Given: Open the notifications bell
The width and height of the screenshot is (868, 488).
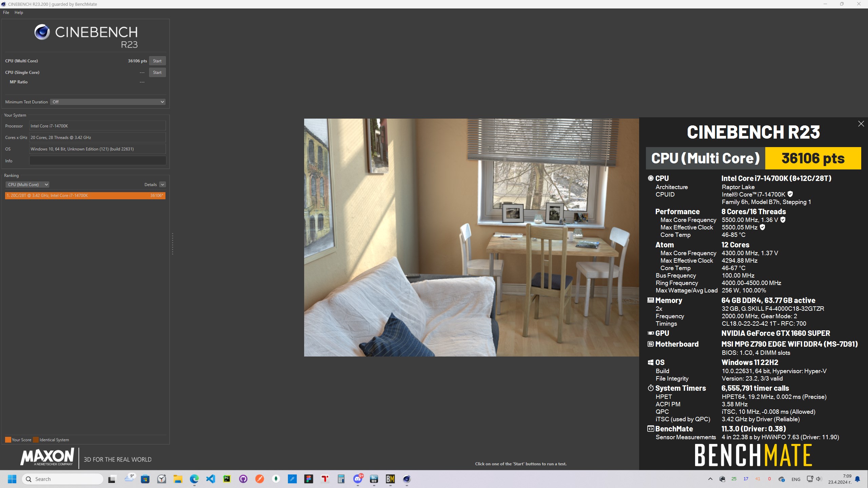Looking at the screenshot, I should click(x=857, y=479).
